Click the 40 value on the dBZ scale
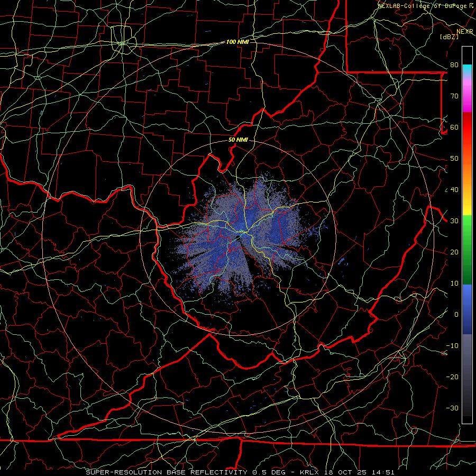This screenshot has width=476, height=476. 454,190
